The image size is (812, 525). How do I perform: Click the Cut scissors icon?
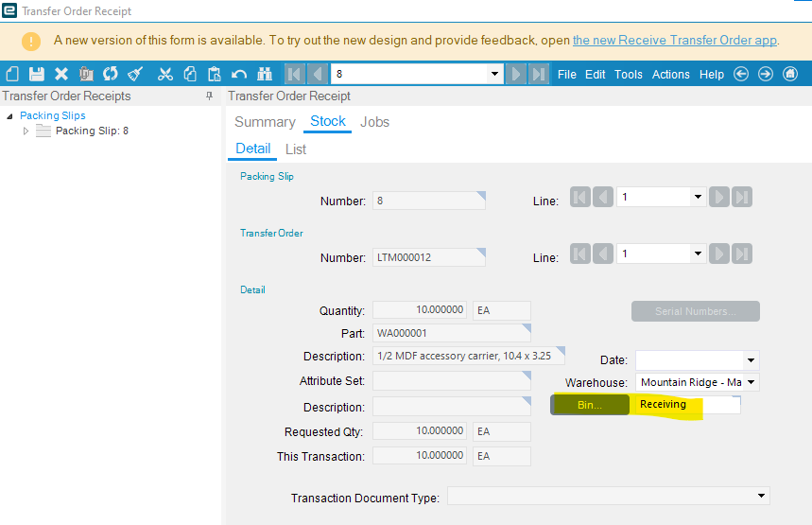point(165,74)
